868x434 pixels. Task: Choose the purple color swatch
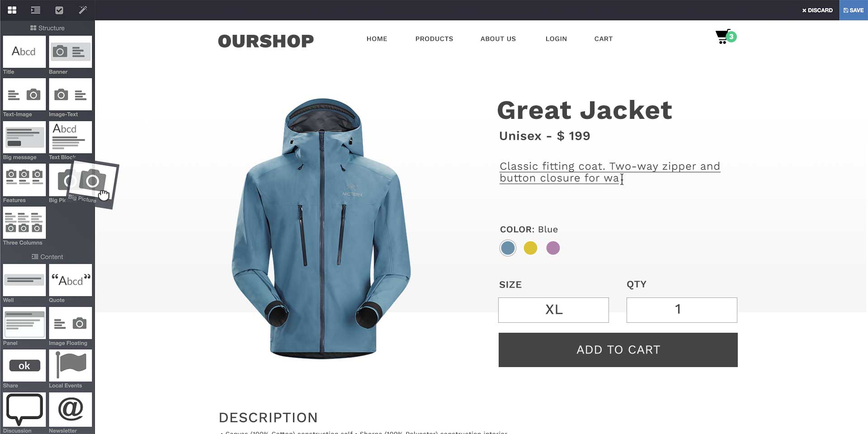pyautogui.click(x=553, y=248)
